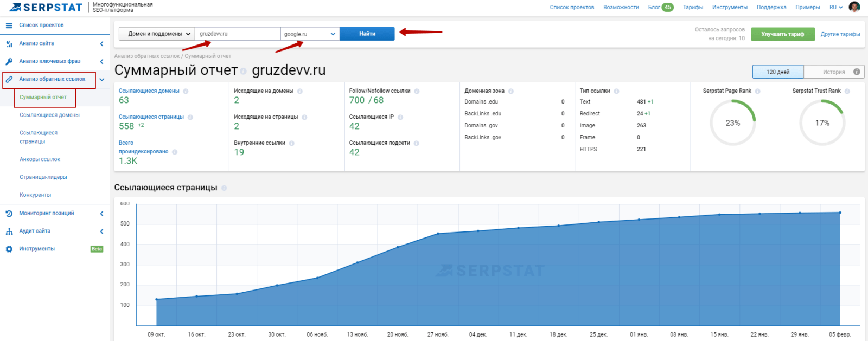Open Конкуренты in the sidebar
The width and height of the screenshot is (868, 341).
click(x=35, y=195)
